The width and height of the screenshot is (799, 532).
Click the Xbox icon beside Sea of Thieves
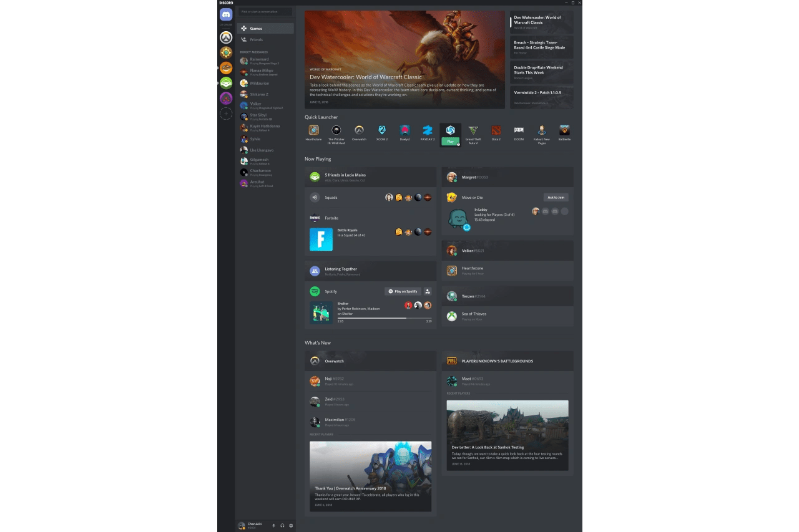pos(451,317)
